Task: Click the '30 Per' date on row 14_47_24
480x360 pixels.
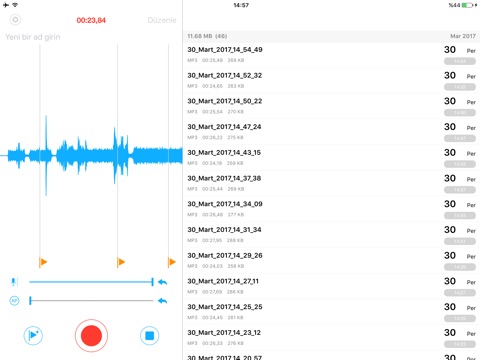Action: click(x=460, y=127)
